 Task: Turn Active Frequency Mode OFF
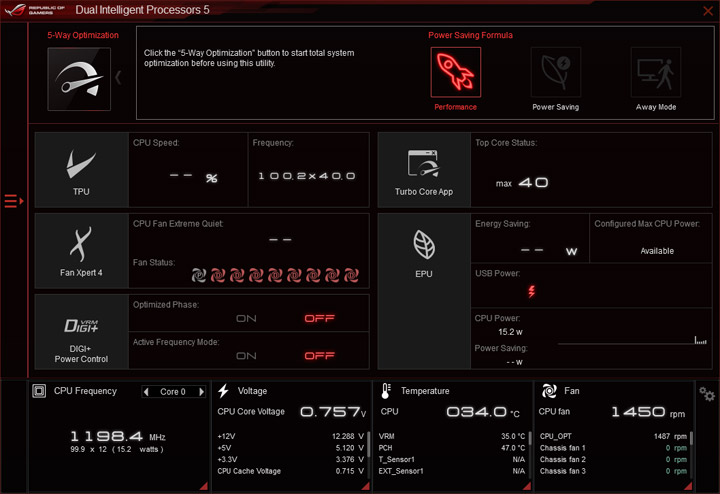coord(320,356)
